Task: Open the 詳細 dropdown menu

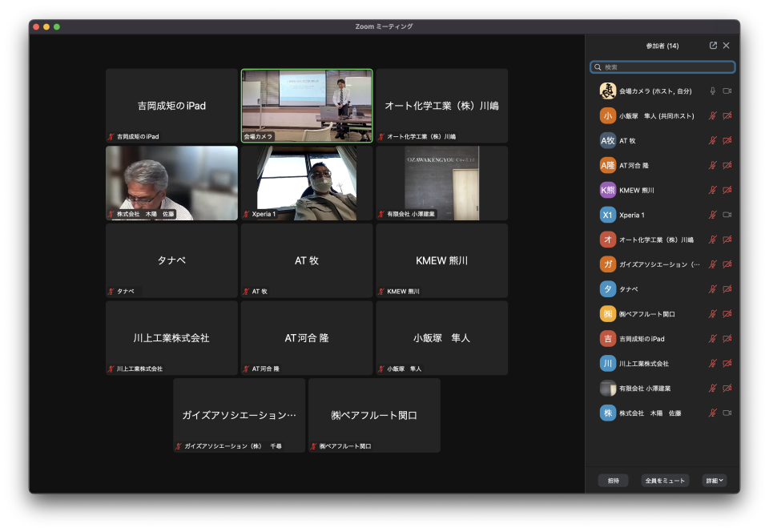Action: (714, 481)
